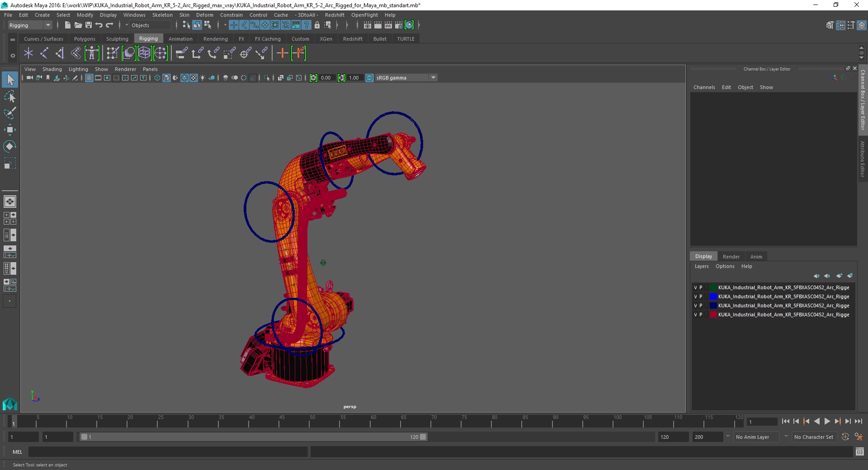Open the Render layer tab
This screenshot has width=868, height=470.
point(731,256)
